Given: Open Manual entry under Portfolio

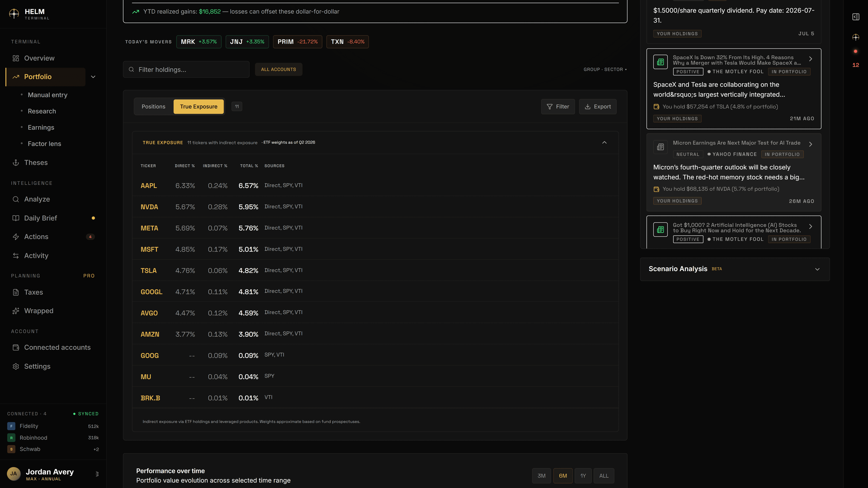Looking at the screenshot, I should click(x=47, y=95).
